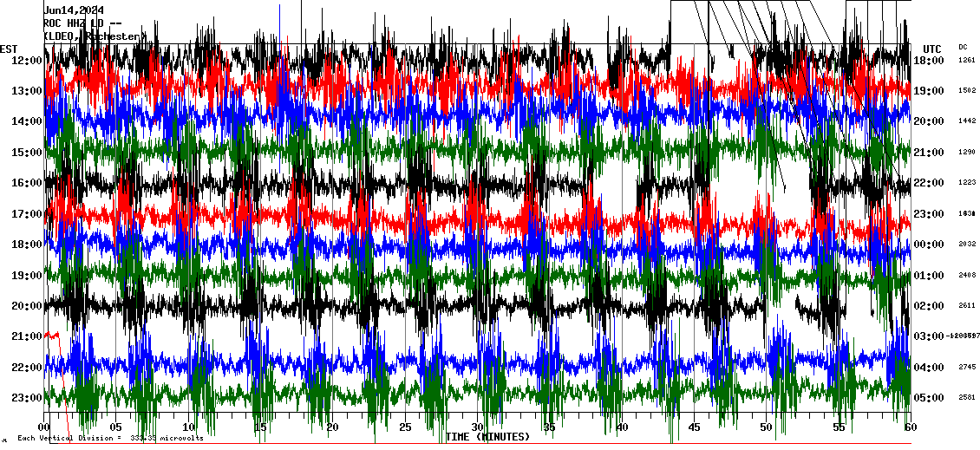Click the EST timezone header
The image size is (980, 450).
pyautogui.click(x=9, y=49)
